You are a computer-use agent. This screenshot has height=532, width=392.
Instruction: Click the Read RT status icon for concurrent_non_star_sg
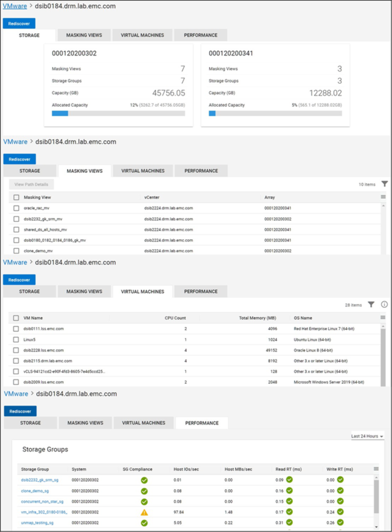point(290,501)
